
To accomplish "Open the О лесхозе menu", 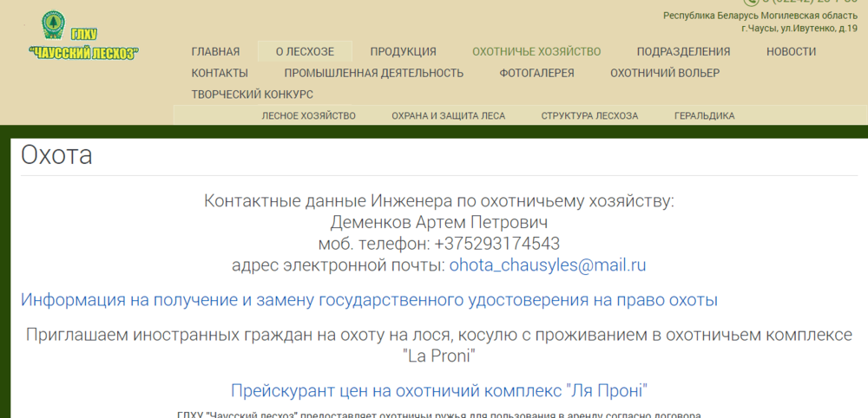I will pyautogui.click(x=306, y=51).
